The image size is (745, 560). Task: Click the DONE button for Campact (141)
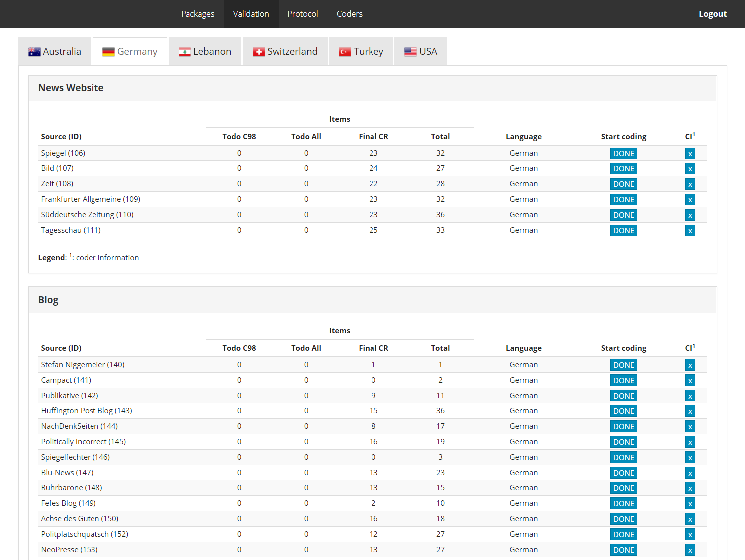[624, 381]
